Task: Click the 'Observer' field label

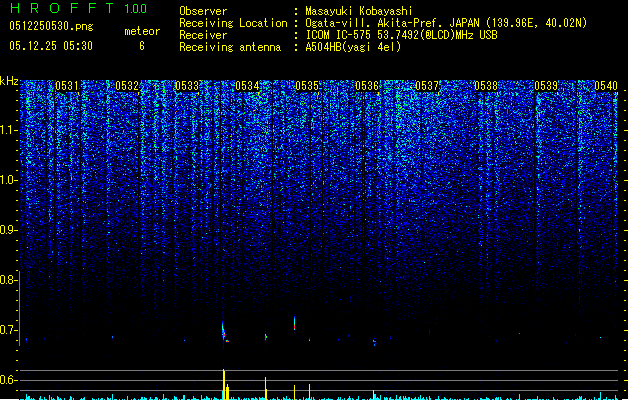Action: [203, 11]
